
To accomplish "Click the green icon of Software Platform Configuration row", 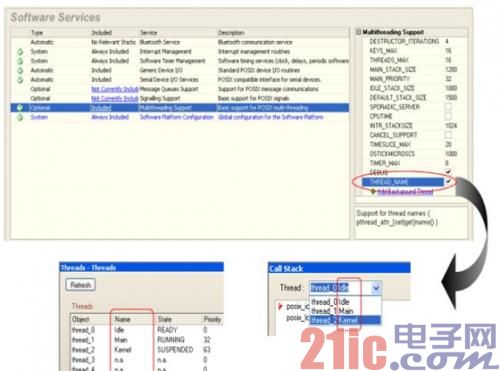I will point(20,117).
